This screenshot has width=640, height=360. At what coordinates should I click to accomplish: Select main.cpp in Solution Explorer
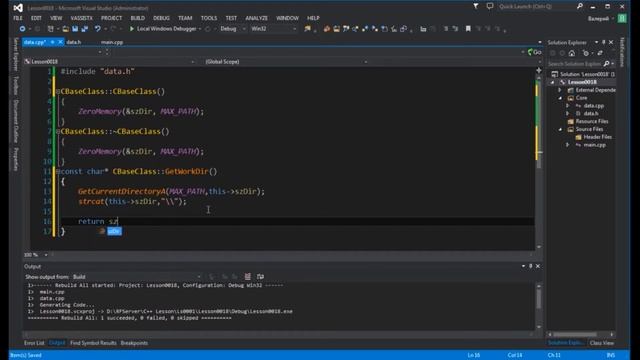point(594,145)
